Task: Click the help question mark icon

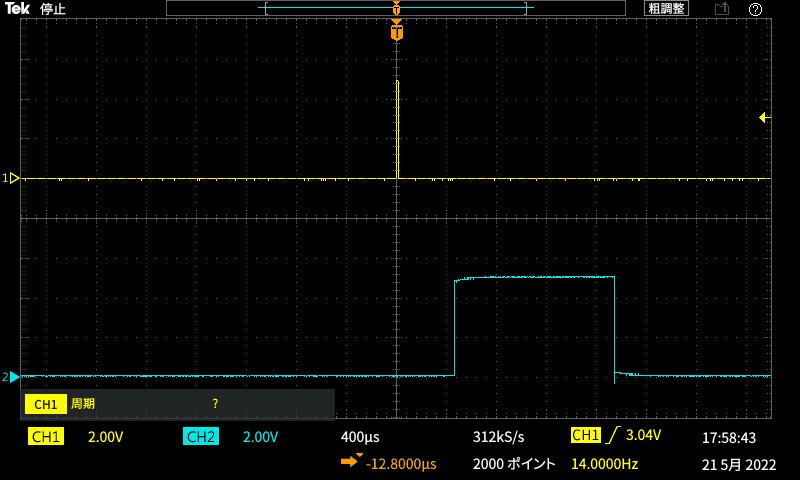Action: coord(755,9)
